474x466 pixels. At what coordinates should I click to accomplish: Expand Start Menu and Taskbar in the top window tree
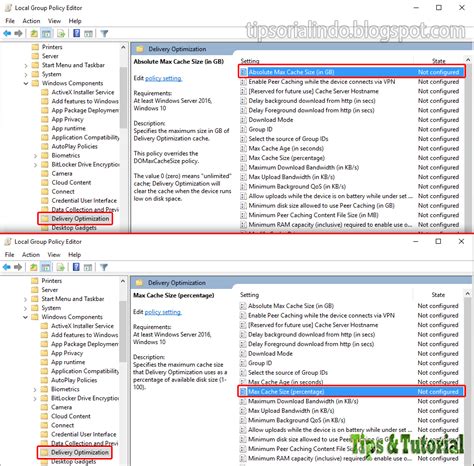pyautogui.click(x=26, y=65)
